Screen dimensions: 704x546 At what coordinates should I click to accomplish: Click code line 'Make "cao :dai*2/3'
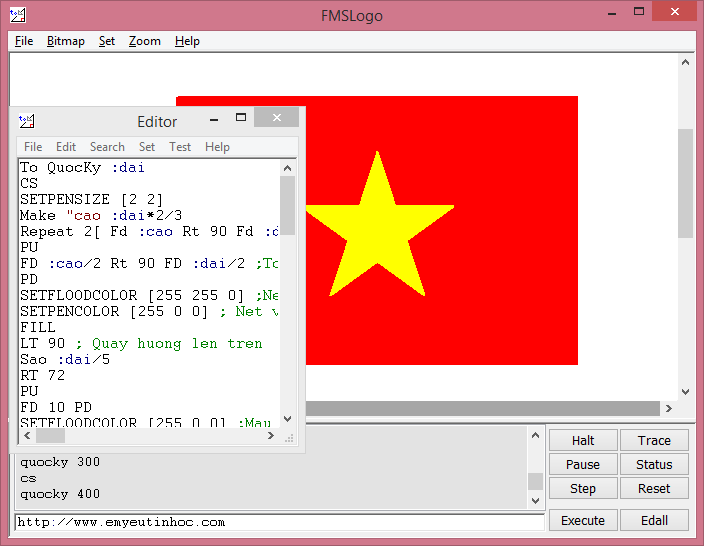pos(101,216)
